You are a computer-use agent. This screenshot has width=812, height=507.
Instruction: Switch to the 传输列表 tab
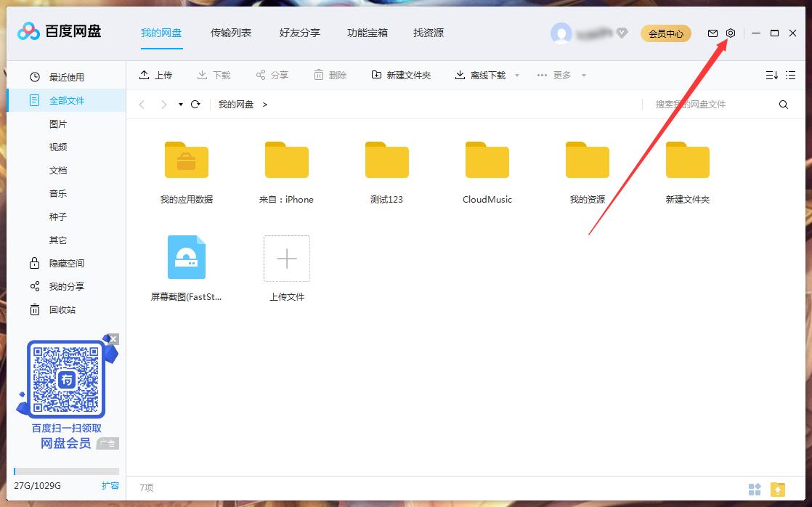(230, 33)
